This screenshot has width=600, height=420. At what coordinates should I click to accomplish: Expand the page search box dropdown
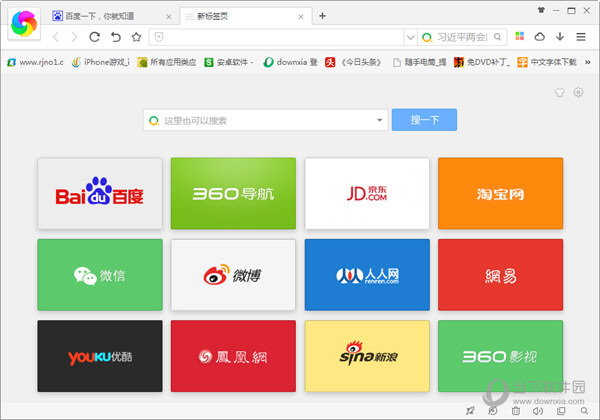click(380, 121)
